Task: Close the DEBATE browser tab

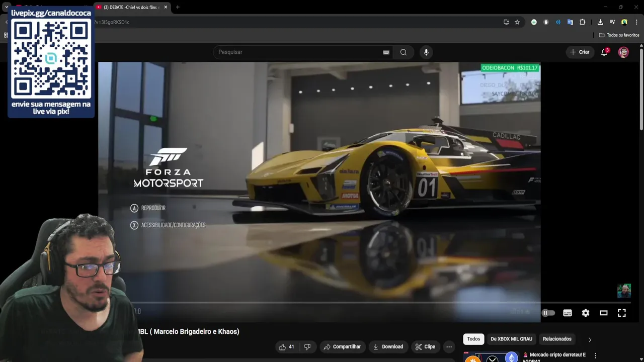Action: click(x=165, y=7)
